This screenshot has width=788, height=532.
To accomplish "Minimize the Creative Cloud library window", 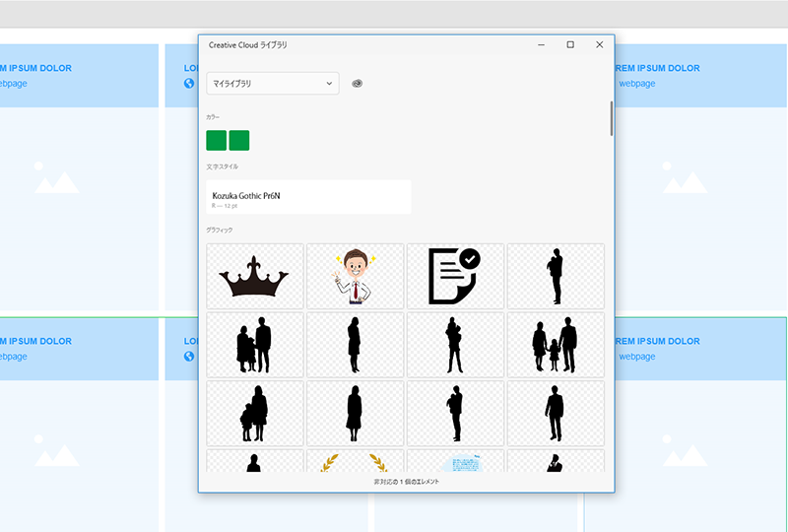I will pyautogui.click(x=541, y=44).
